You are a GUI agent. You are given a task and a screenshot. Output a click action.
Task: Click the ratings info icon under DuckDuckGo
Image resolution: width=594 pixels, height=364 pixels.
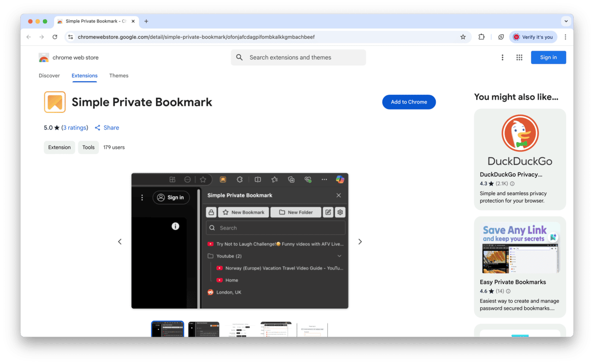click(512, 184)
